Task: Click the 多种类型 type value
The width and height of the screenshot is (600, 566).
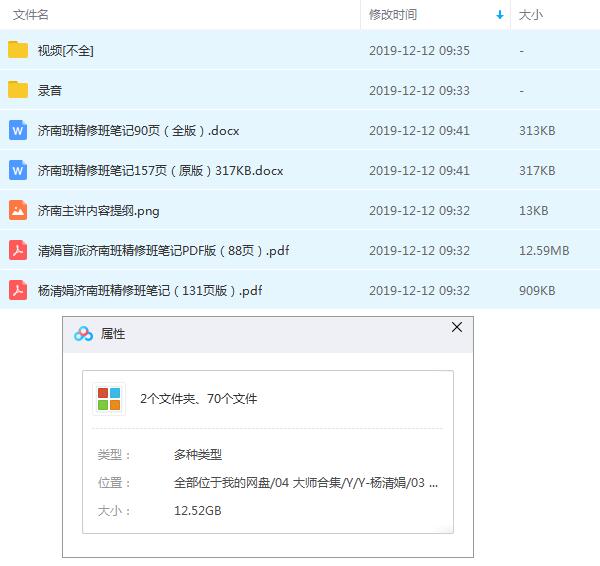Action: 198,455
